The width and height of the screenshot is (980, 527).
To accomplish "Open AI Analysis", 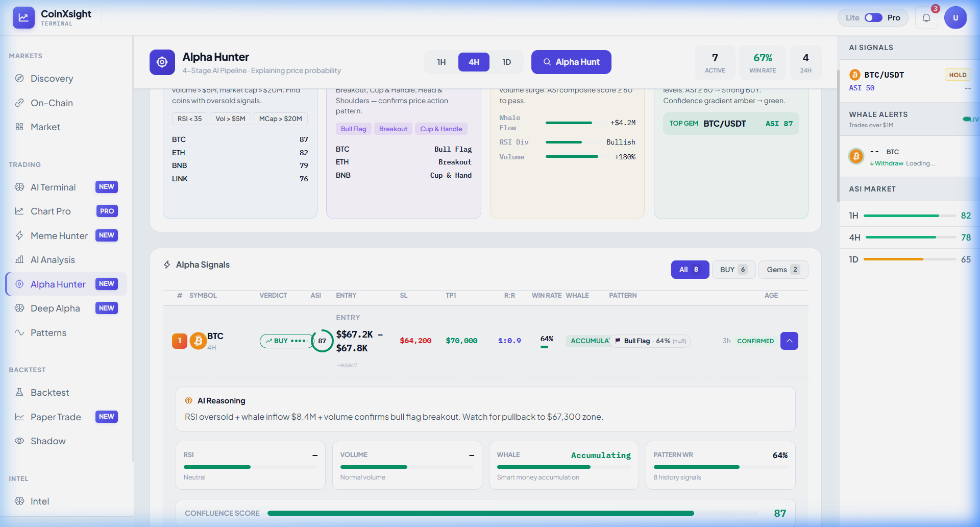I will click(66, 260).
